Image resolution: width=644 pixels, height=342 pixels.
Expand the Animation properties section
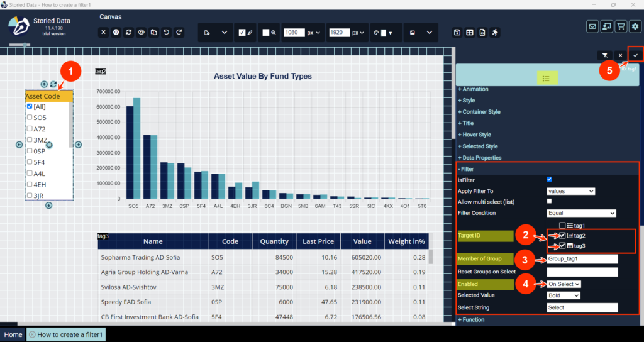pos(475,89)
